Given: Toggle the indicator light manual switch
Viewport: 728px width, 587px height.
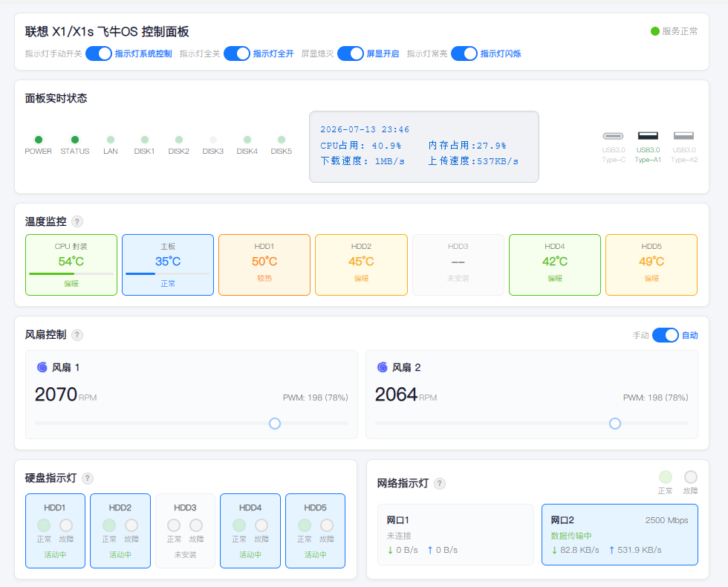Looking at the screenshot, I should [99, 53].
